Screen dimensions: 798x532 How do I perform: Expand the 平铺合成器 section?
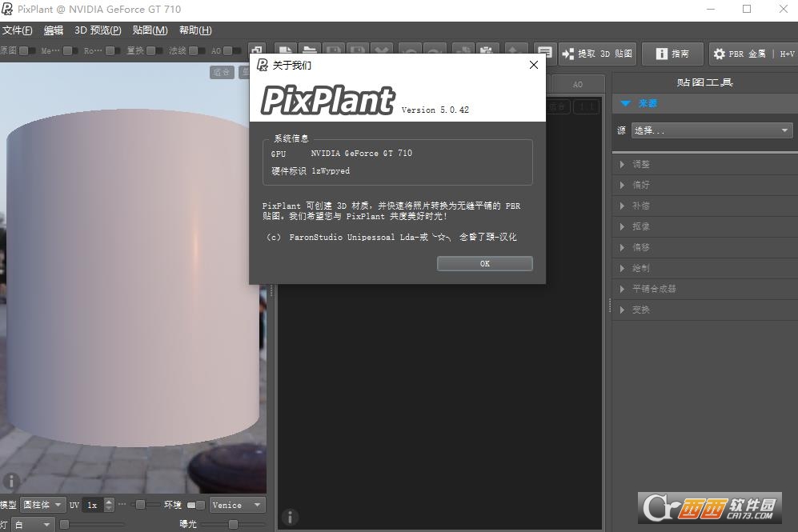705,289
